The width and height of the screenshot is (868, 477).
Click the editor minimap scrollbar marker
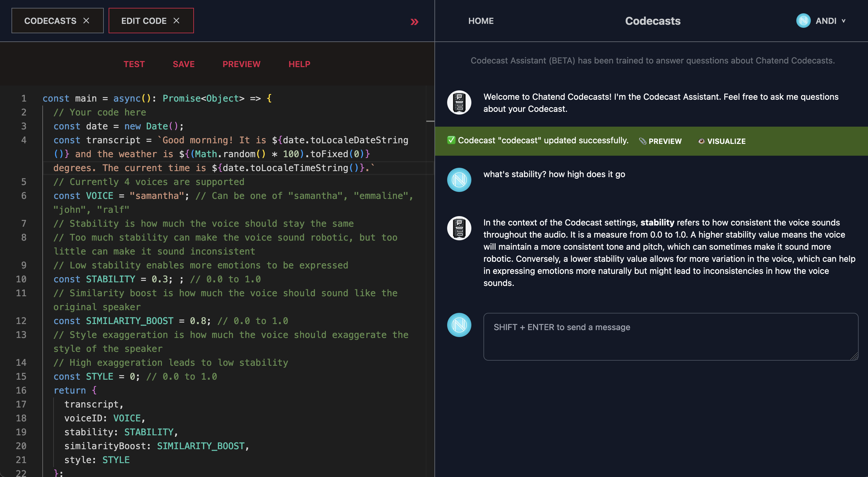(430, 121)
